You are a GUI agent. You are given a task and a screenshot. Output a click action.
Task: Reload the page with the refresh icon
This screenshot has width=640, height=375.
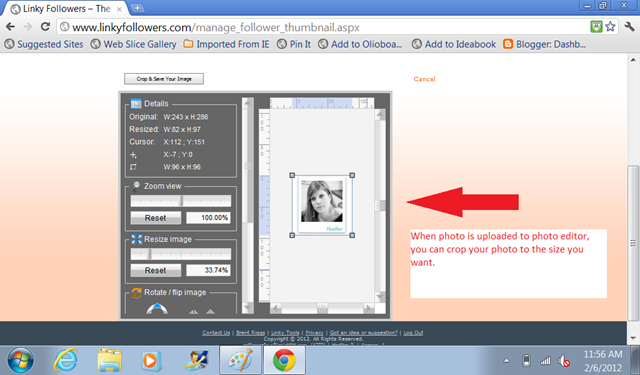[45, 27]
